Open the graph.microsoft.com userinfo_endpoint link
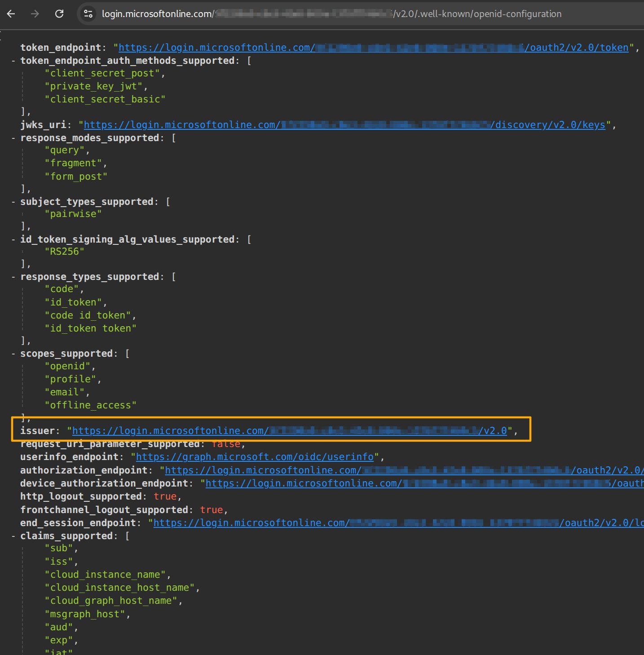Viewport: 644px width, 655px height. [x=255, y=456]
